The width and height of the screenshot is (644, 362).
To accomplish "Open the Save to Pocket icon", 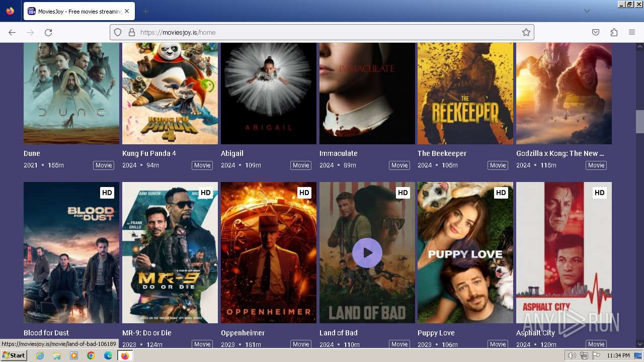I will pos(596,32).
